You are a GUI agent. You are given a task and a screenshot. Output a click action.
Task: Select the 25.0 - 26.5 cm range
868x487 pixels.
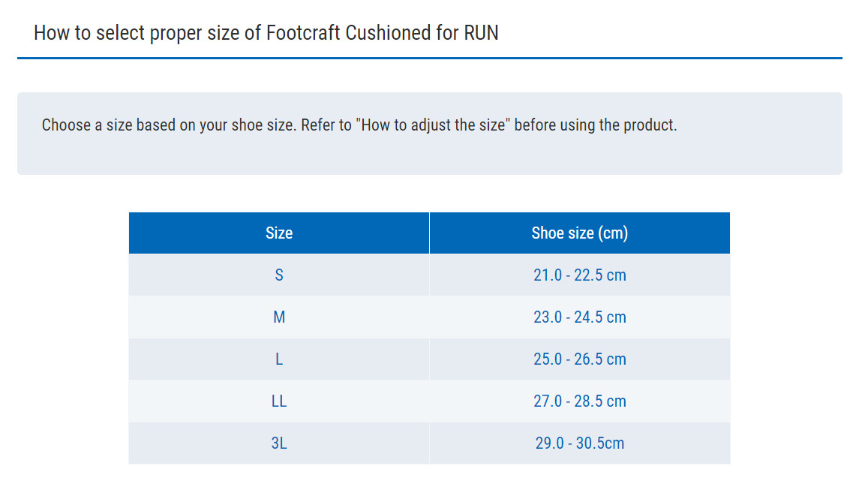tap(579, 359)
